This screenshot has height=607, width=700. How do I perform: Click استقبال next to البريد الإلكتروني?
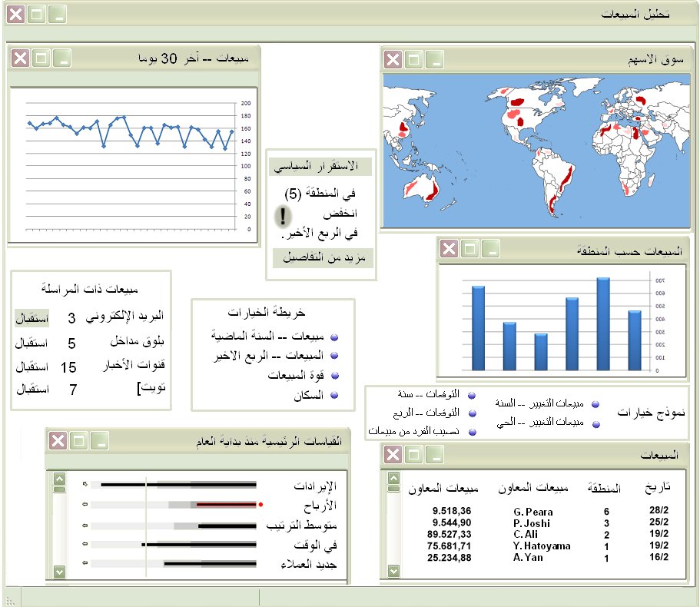click(32, 317)
